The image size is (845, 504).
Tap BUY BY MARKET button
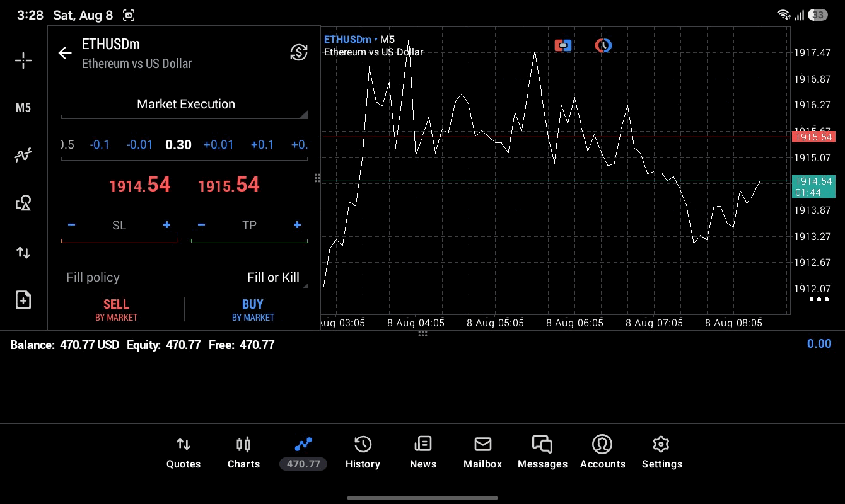[x=253, y=310]
